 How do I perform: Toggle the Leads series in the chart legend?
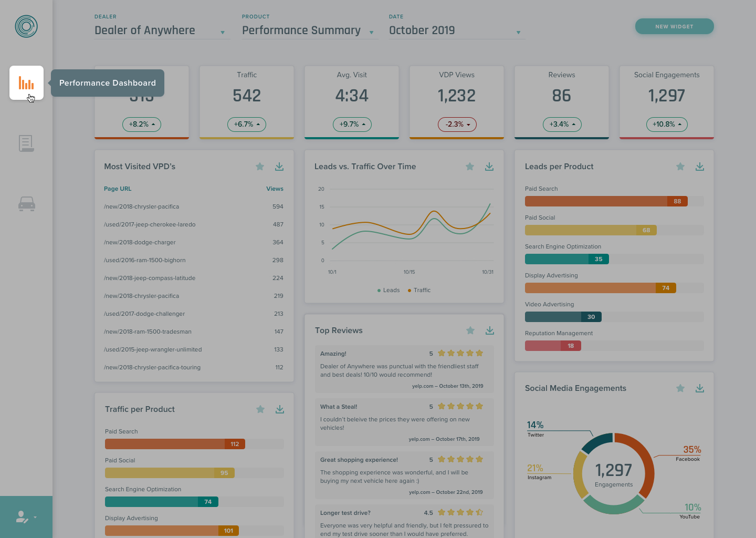pyautogui.click(x=388, y=290)
